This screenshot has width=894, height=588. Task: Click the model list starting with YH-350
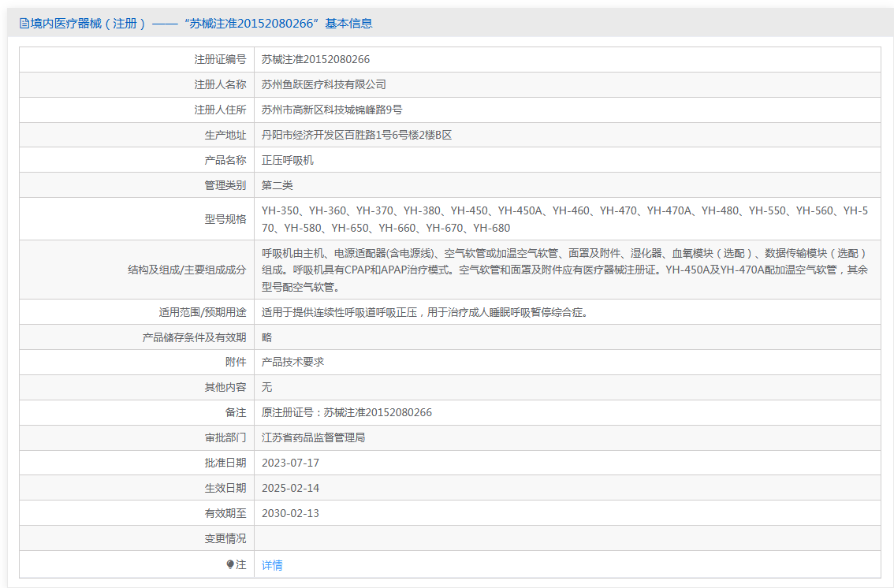pyautogui.click(x=564, y=219)
